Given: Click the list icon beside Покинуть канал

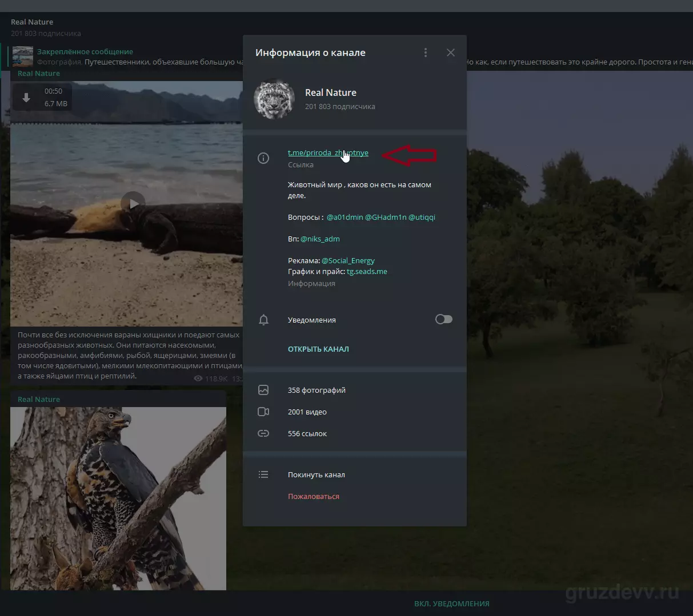Looking at the screenshot, I should point(263,474).
